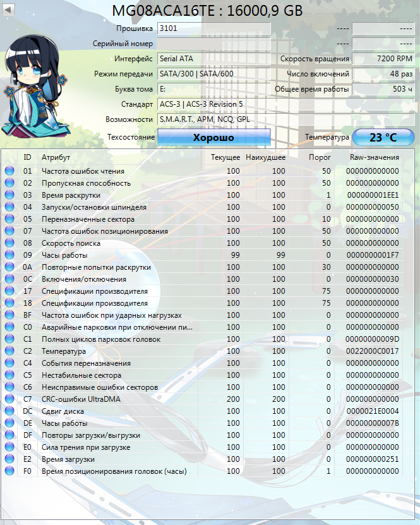This screenshot has height=525, width=420.
Task: Click the DE Часы работы row
Action: coord(202,423)
